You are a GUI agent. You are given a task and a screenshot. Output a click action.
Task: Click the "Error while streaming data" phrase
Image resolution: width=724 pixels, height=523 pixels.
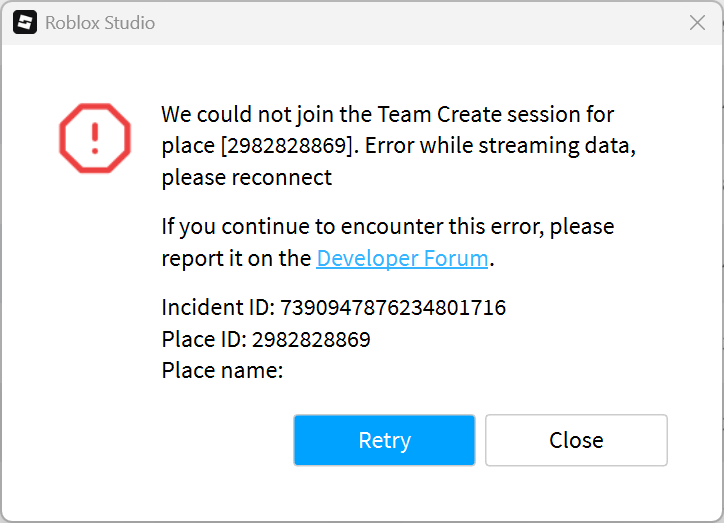500,146
